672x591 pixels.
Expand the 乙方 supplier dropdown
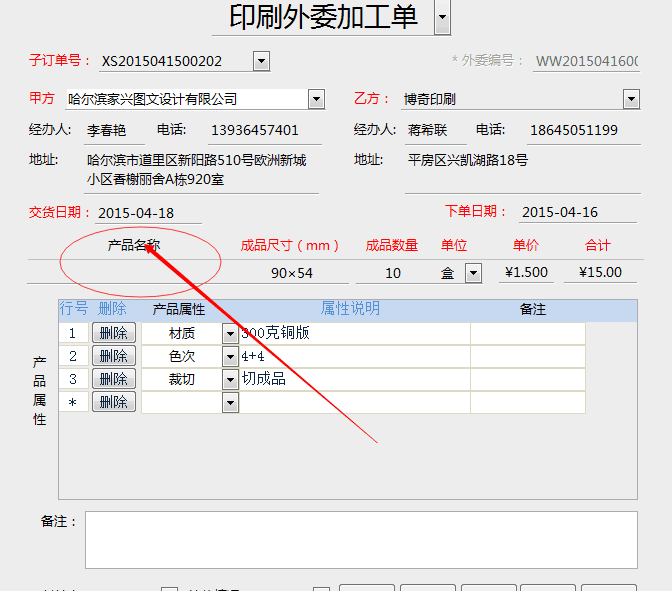631,99
